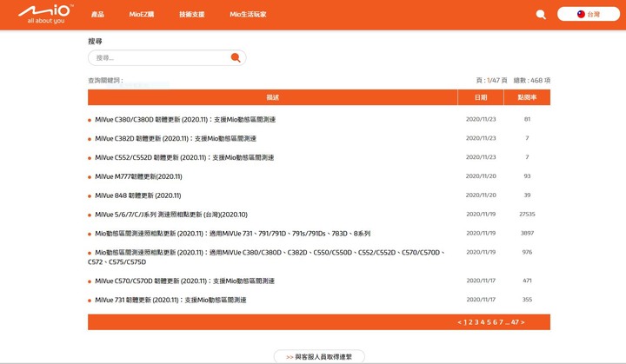
Task: Click the 日期 column header
Action: (481, 97)
